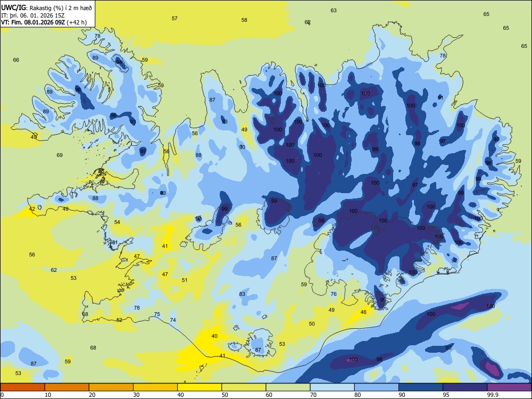
Task: Click the humidity value '91' in the northeast
Action: click(x=440, y=98)
